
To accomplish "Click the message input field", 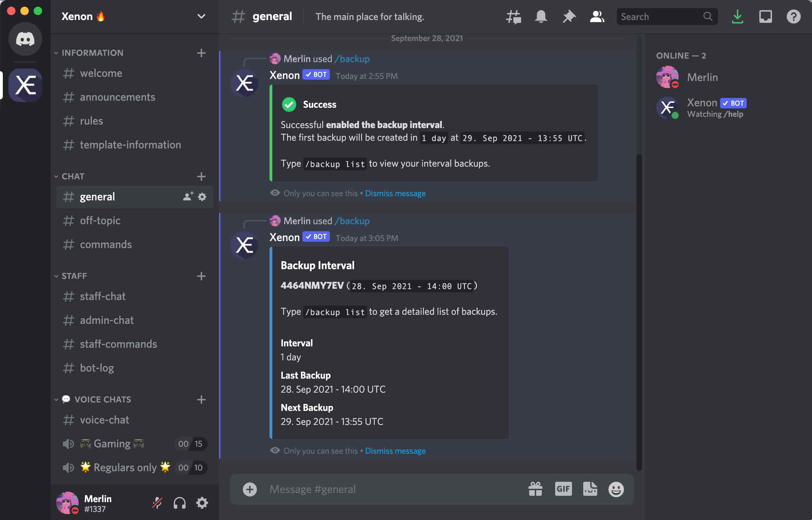I will (391, 489).
